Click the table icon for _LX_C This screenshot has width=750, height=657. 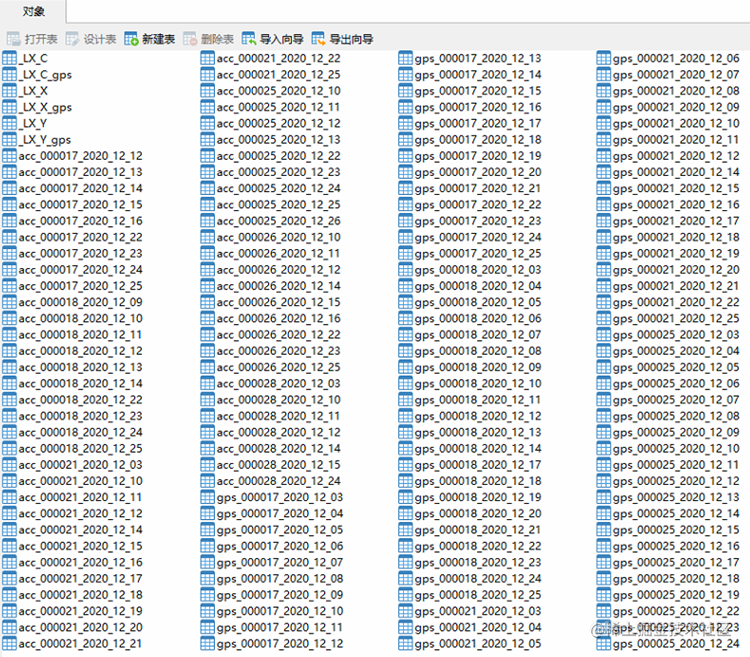coord(10,58)
